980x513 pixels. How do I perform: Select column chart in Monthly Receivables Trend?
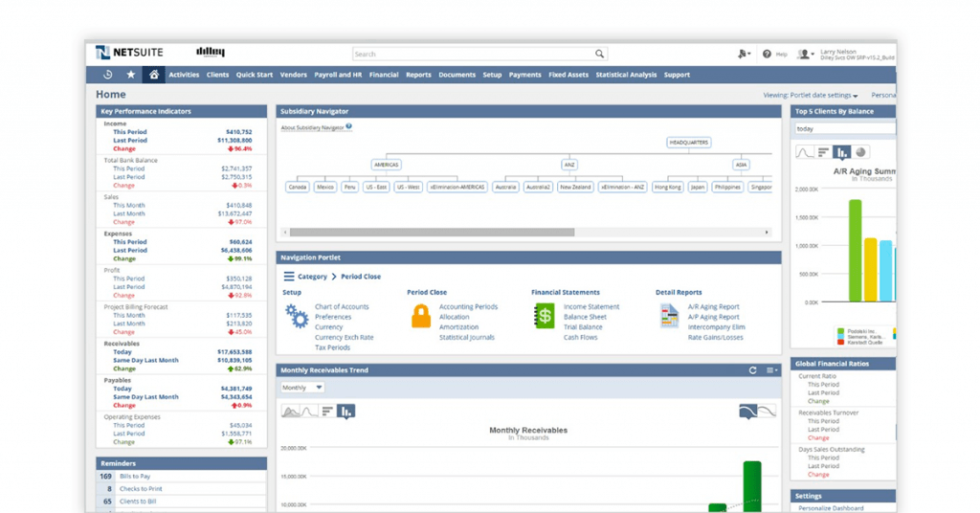pyautogui.click(x=345, y=412)
